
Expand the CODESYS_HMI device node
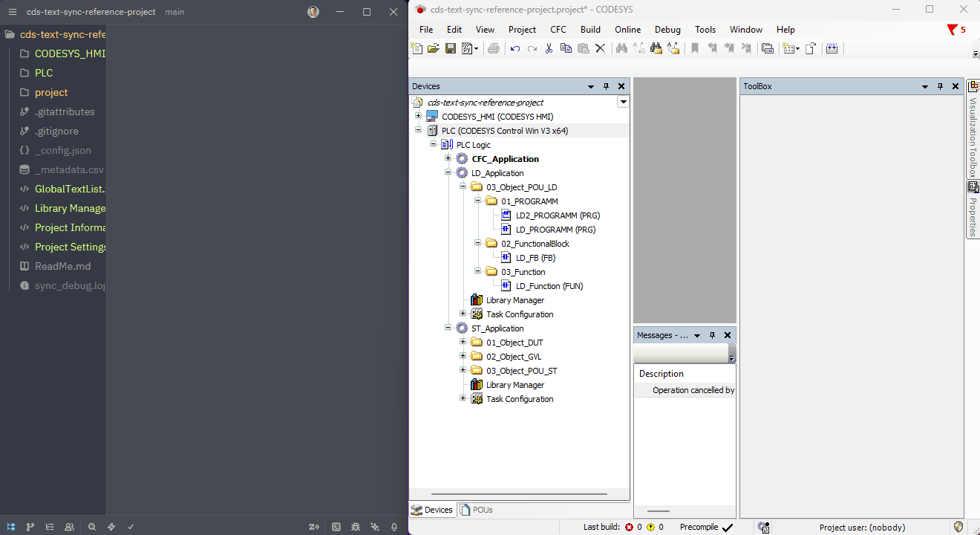tap(419, 116)
